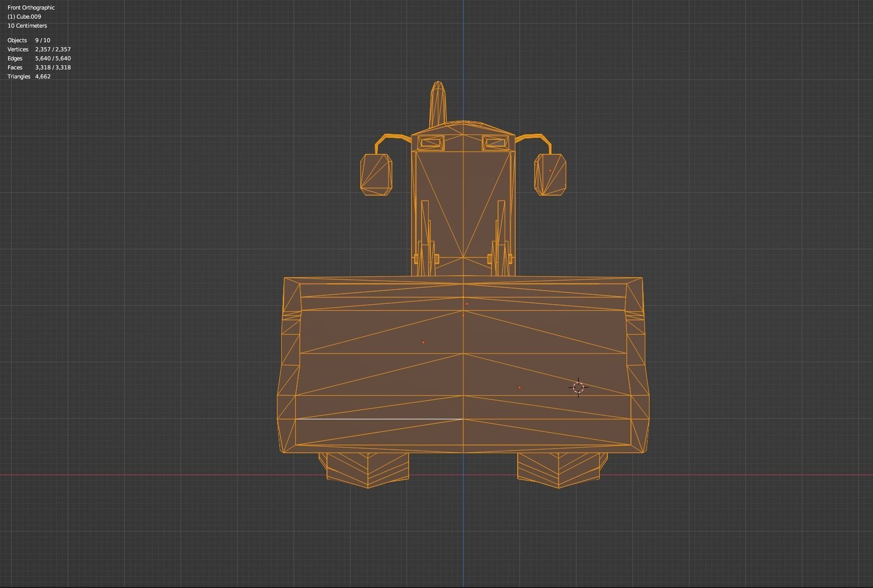Click the "Triangles" statistics label
Image resolution: width=873 pixels, height=588 pixels.
click(x=19, y=76)
